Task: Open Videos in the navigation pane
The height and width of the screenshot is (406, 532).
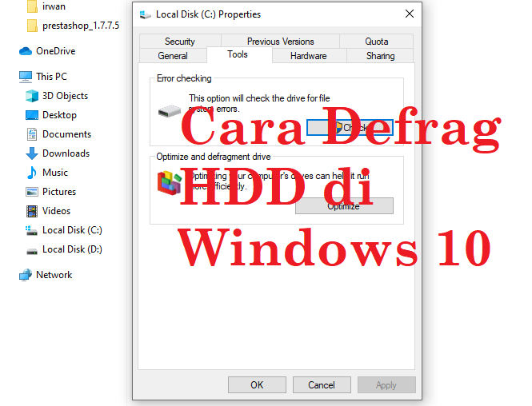Action: 56,211
